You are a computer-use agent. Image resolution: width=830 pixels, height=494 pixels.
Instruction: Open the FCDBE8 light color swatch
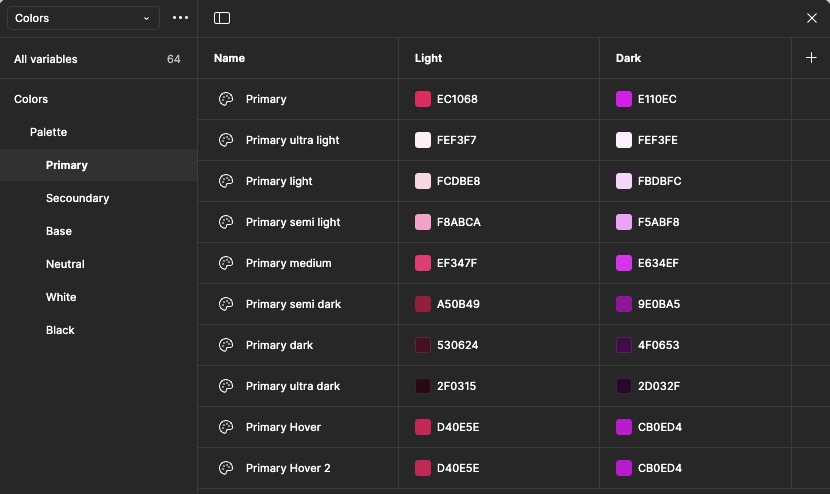(x=423, y=181)
